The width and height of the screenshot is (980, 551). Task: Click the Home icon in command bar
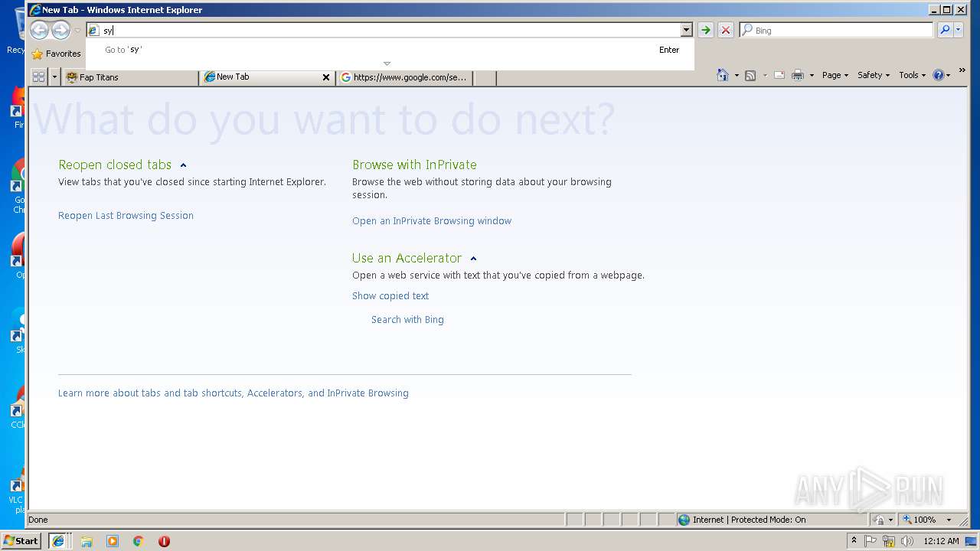pos(723,75)
